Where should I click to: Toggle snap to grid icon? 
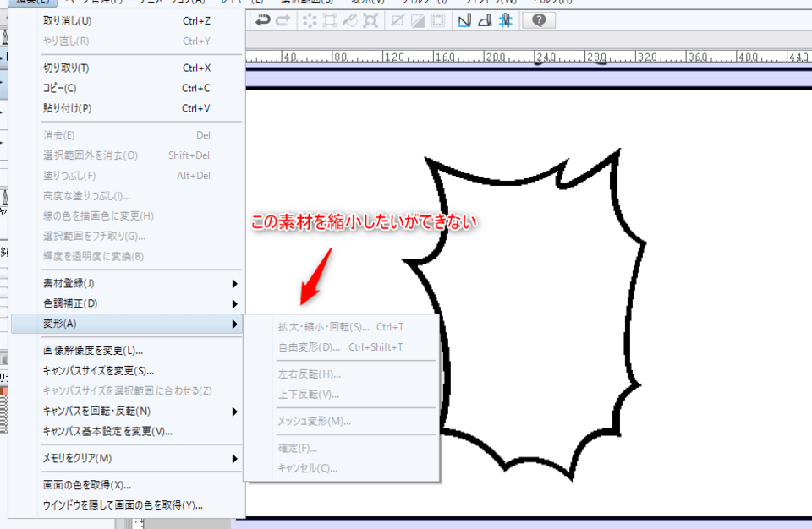coord(505,20)
